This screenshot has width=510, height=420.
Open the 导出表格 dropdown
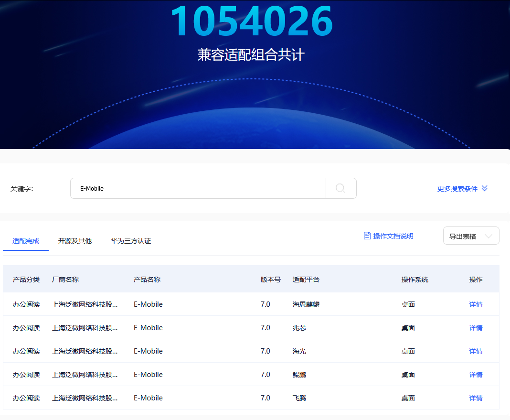click(x=471, y=235)
